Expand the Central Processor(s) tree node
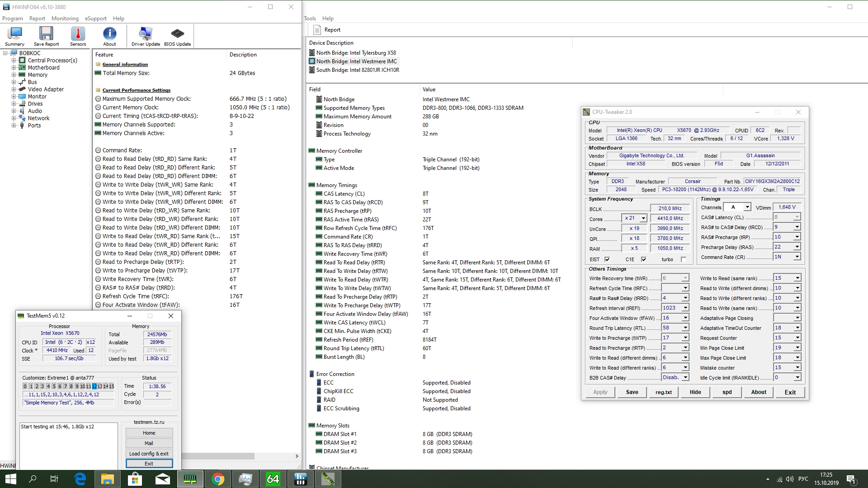Image resolution: width=868 pixels, height=488 pixels. pyautogui.click(x=14, y=61)
